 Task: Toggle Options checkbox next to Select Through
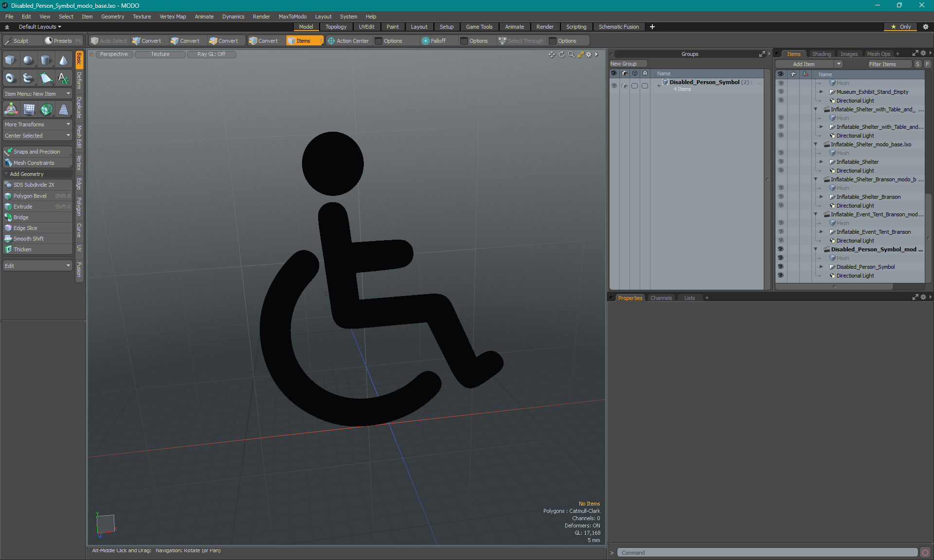(553, 41)
